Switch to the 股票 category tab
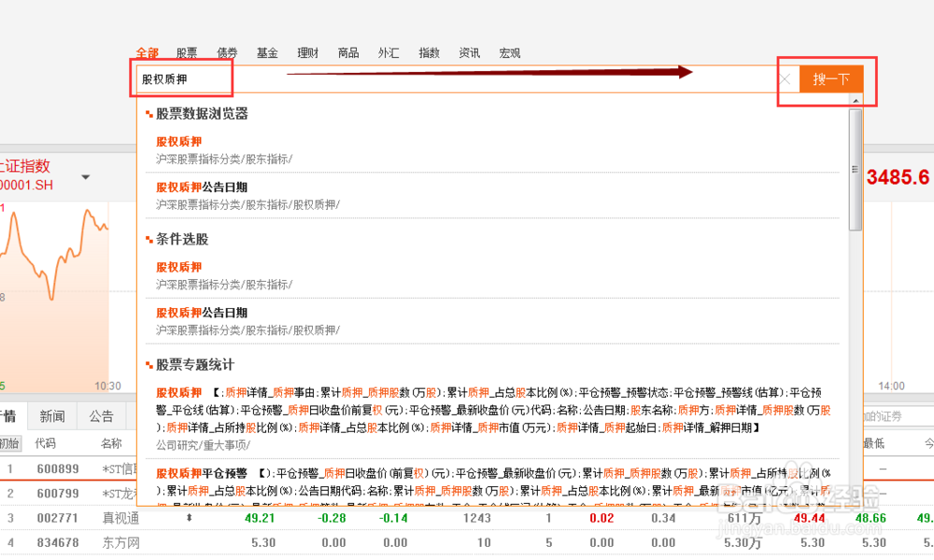Viewport: 934px width, 560px height. click(185, 53)
